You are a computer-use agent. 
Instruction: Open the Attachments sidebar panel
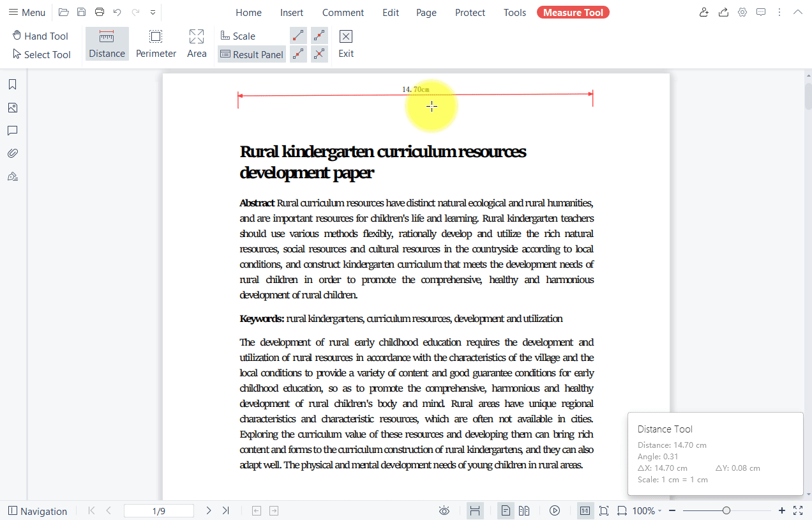(13, 153)
